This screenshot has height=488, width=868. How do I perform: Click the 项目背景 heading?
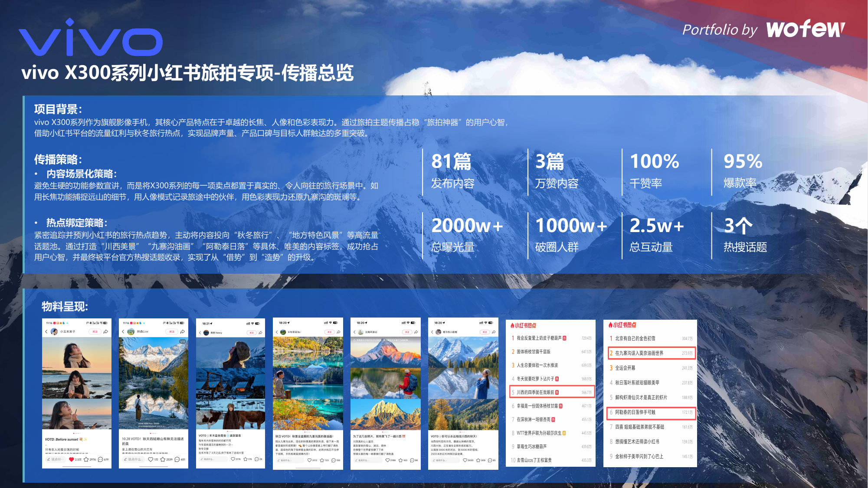click(58, 109)
